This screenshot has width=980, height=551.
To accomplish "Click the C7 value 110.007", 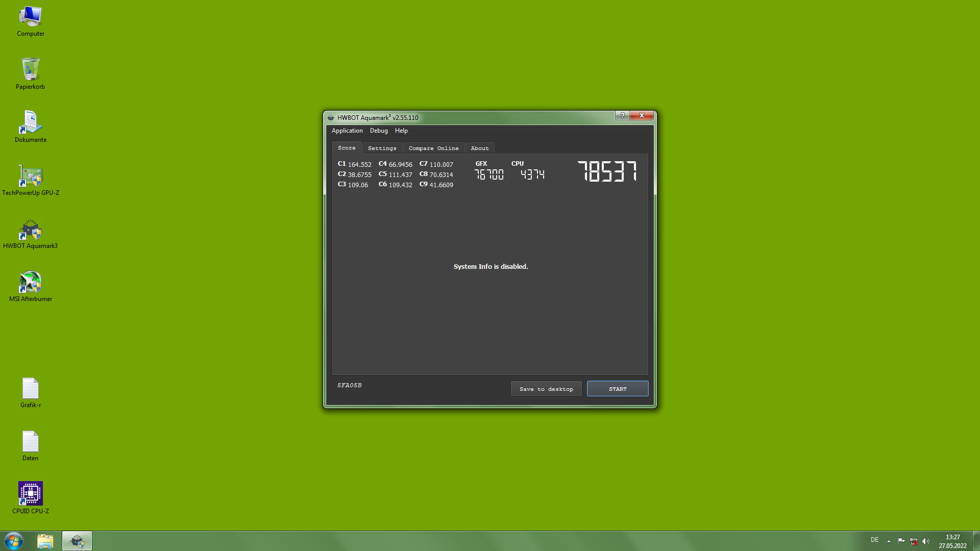I will click(442, 164).
